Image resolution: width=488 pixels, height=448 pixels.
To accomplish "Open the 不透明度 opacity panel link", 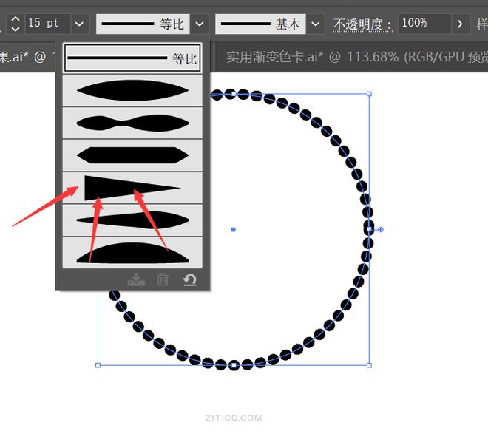I will 362,24.
